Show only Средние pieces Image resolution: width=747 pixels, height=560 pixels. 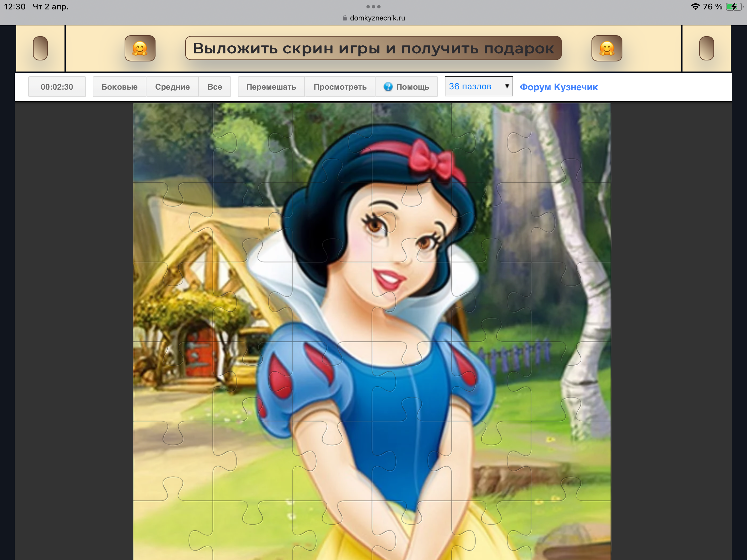click(x=172, y=87)
